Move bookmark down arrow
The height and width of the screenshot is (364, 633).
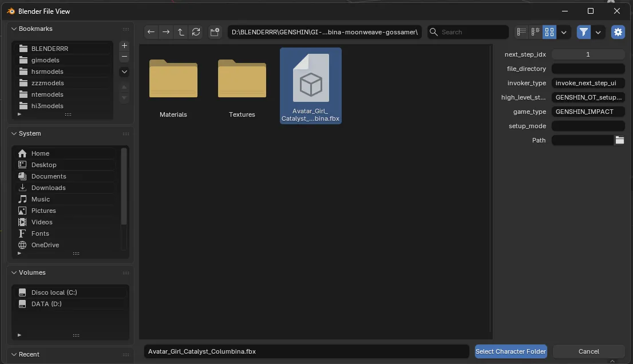tap(124, 97)
